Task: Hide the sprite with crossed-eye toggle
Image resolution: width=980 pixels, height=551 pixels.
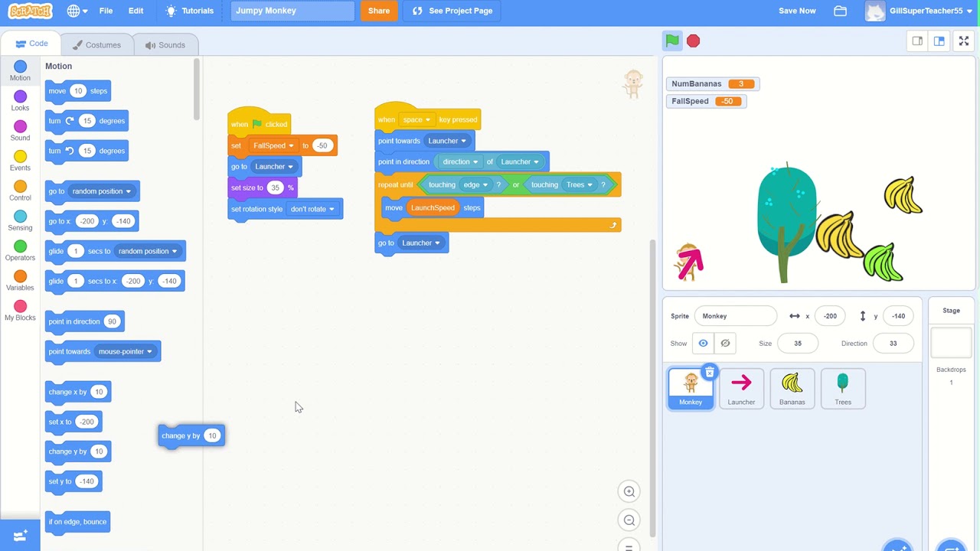Action: [725, 344]
